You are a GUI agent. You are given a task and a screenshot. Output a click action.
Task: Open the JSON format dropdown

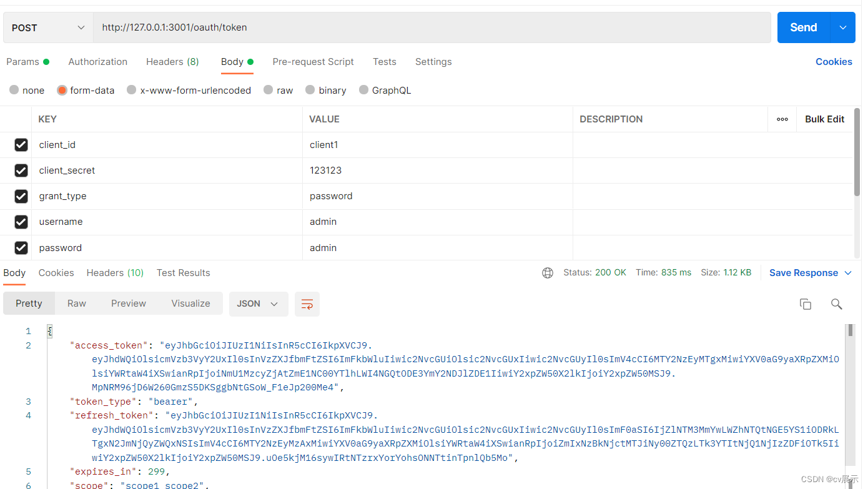[258, 304]
